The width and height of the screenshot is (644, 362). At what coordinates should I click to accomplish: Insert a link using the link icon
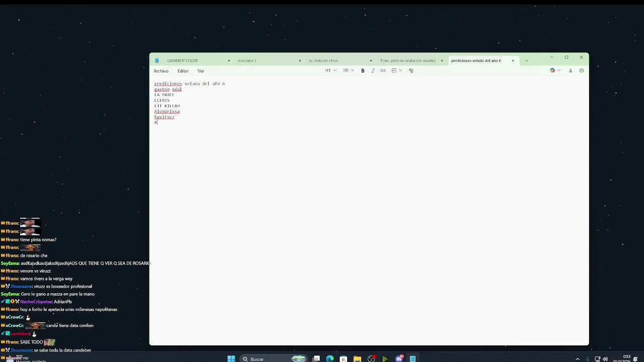383,70
